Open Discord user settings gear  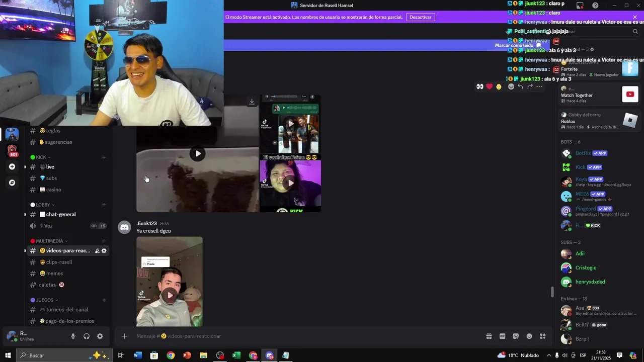pyautogui.click(x=100, y=336)
